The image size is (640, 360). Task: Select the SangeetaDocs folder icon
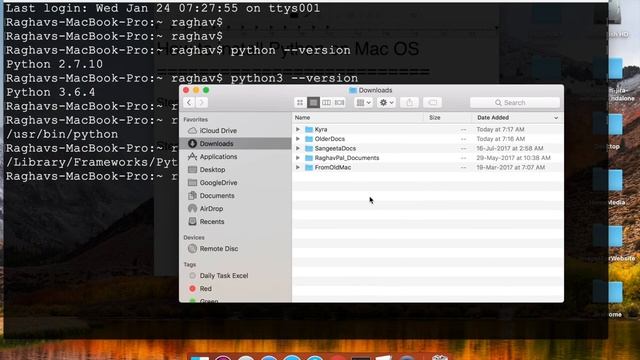point(309,148)
